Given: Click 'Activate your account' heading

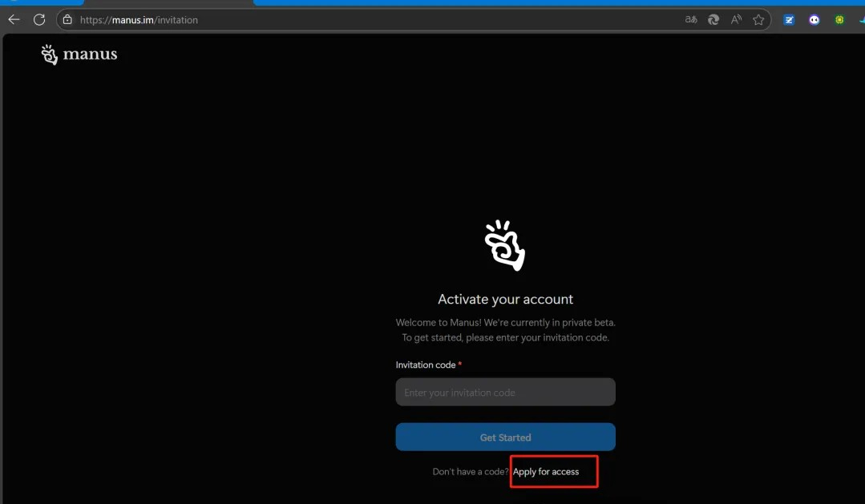Looking at the screenshot, I should click(505, 299).
